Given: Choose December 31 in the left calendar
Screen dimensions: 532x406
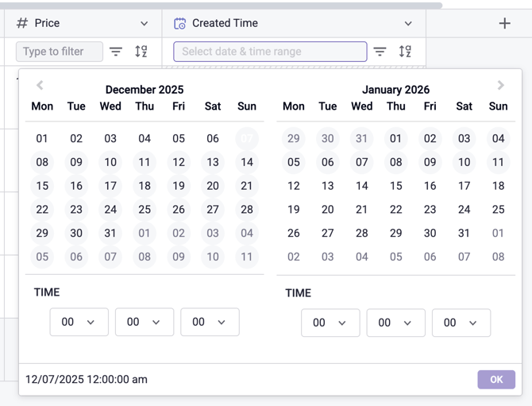Looking at the screenshot, I should click(x=110, y=234).
